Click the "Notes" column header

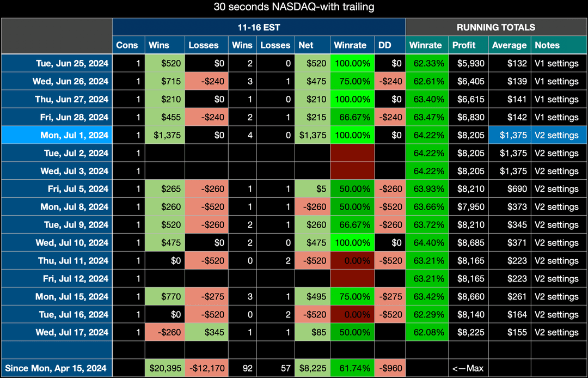pos(559,45)
